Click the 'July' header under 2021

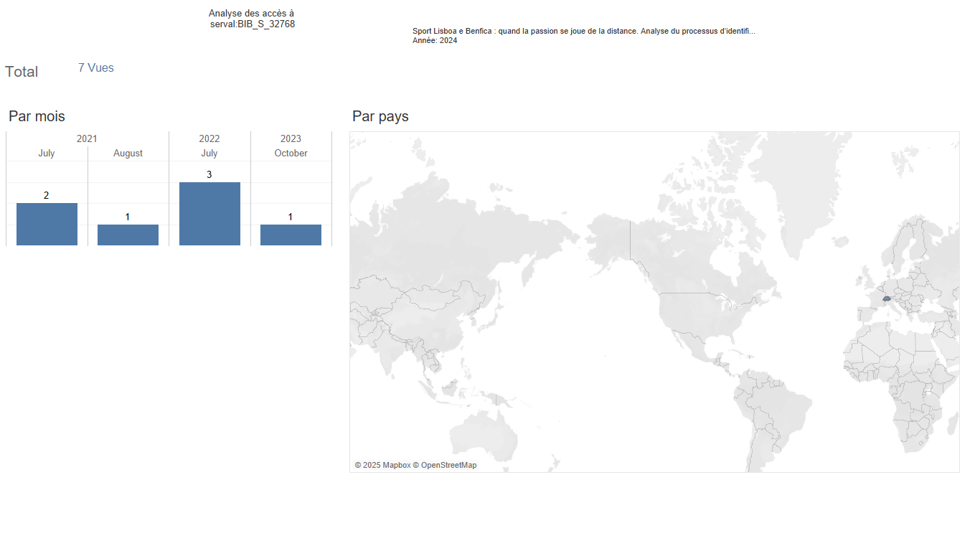tap(47, 153)
